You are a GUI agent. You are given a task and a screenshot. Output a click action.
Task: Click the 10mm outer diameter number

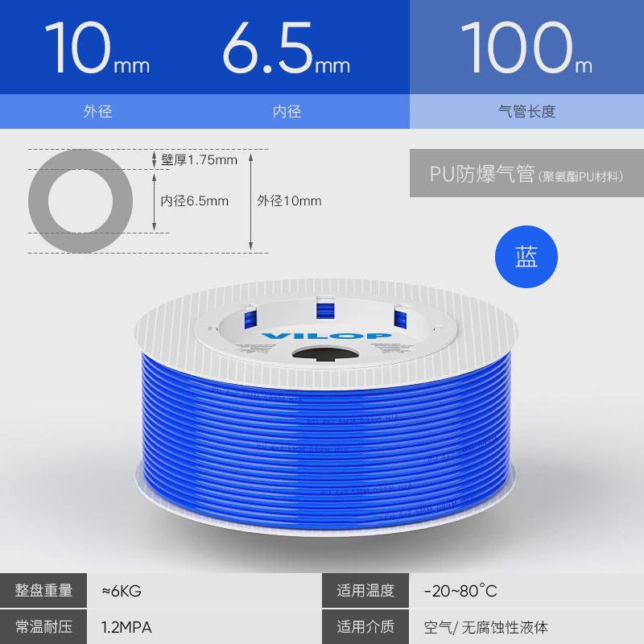coord(97,48)
